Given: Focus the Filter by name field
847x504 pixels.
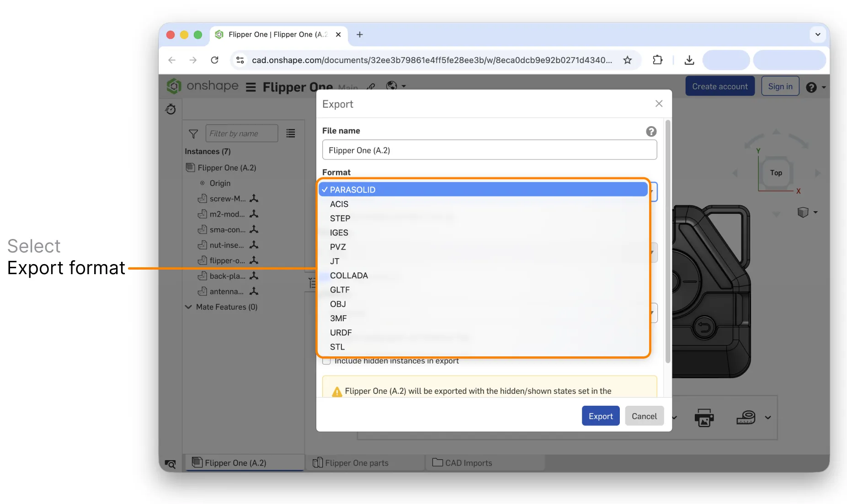Looking at the screenshot, I should click(x=241, y=133).
